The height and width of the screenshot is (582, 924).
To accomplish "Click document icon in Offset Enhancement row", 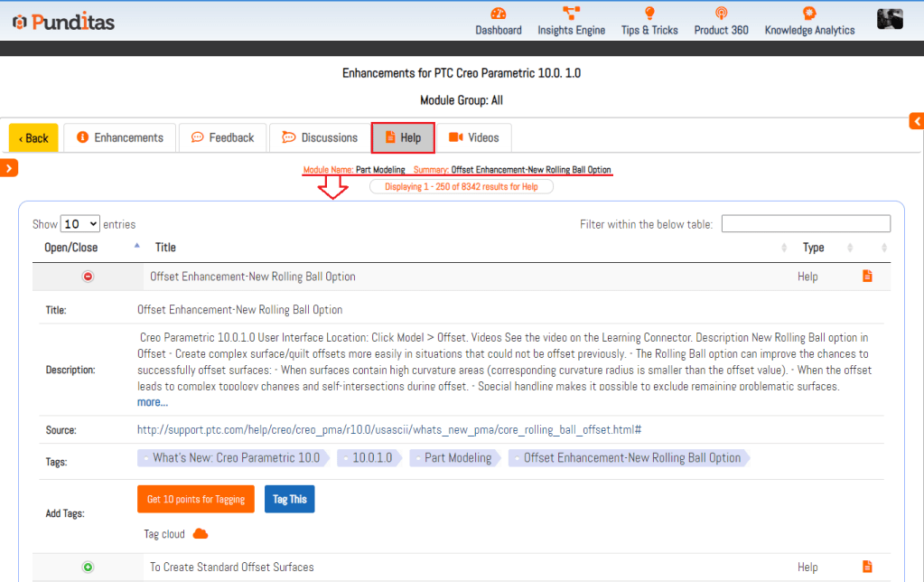I will coord(867,277).
